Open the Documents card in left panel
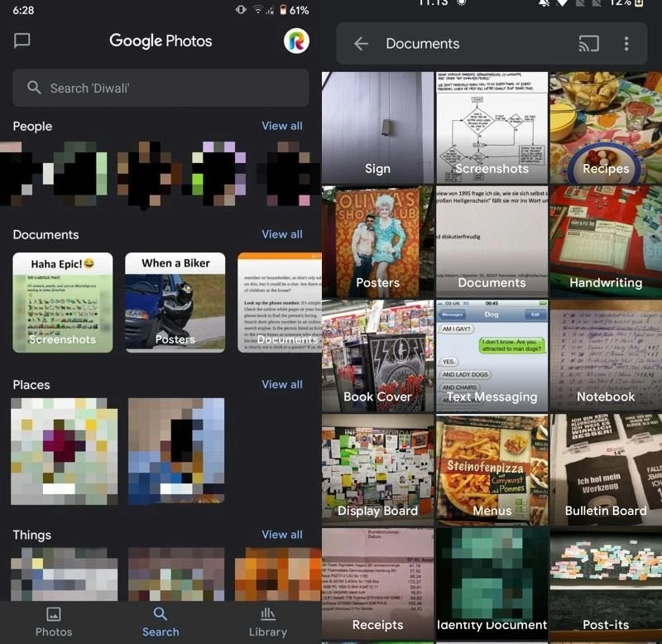 (x=280, y=302)
